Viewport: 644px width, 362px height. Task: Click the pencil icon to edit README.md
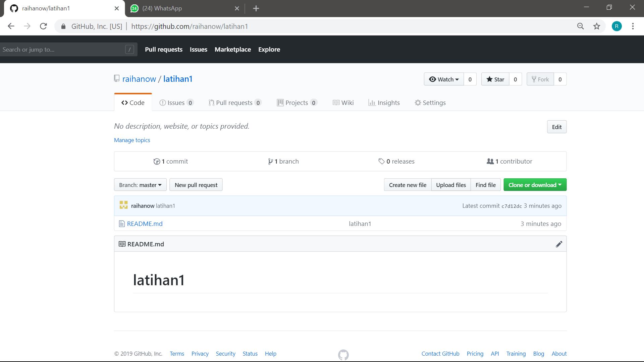[x=559, y=244]
